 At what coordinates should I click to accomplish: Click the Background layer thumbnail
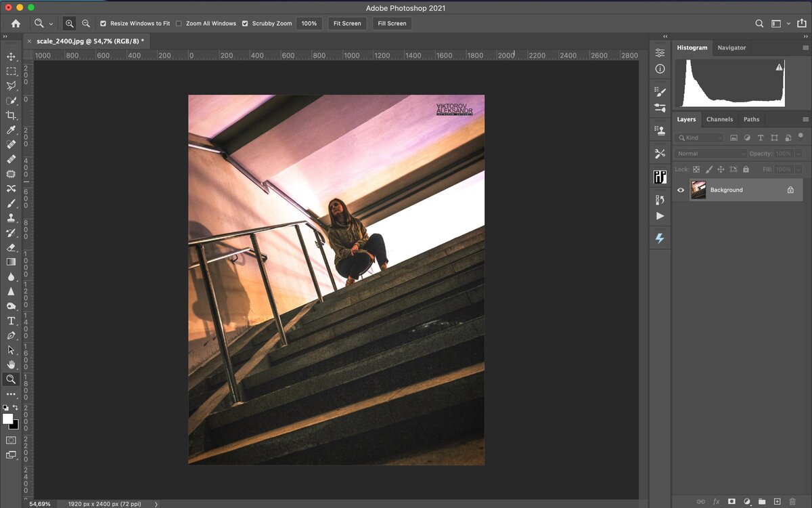coord(699,190)
